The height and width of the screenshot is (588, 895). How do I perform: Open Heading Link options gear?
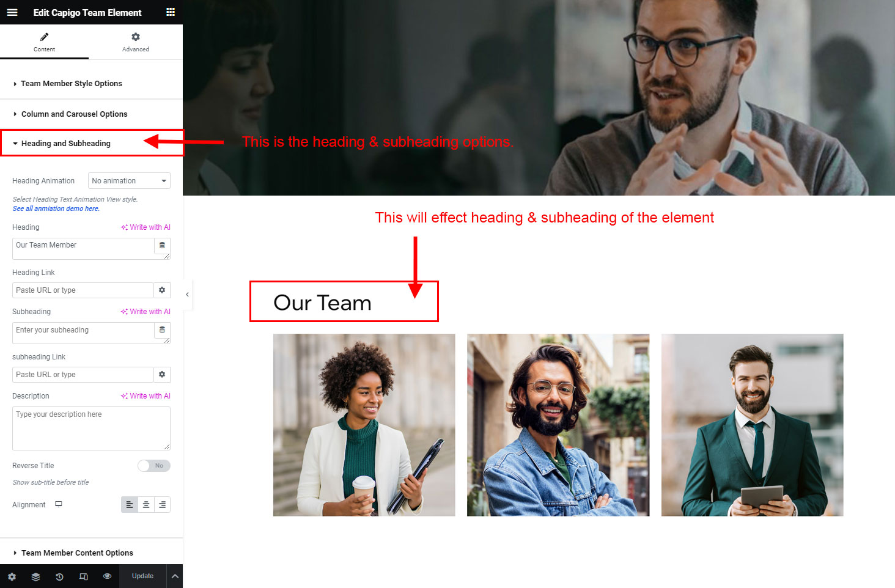[162, 290]
